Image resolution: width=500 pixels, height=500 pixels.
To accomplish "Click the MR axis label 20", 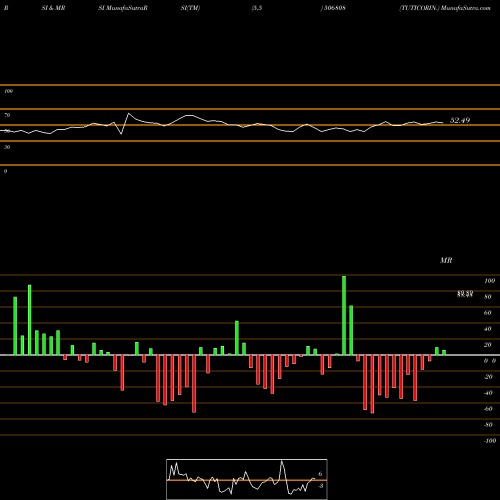I will (488, 345).
